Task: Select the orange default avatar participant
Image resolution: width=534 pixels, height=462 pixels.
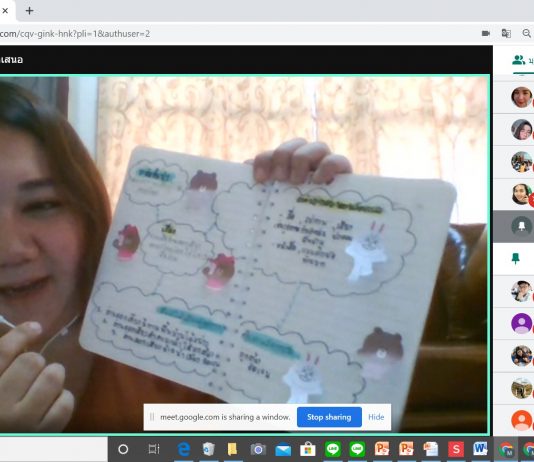Action: (521, 420)
